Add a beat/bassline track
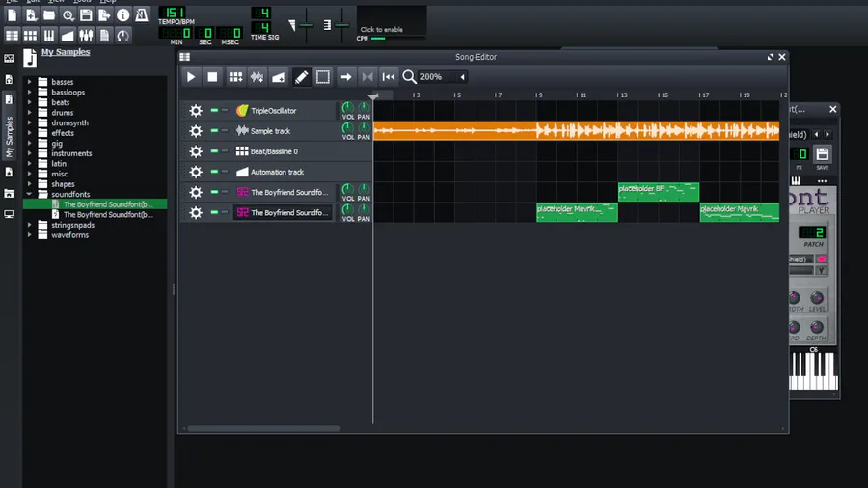 click(x=236, y=77)
